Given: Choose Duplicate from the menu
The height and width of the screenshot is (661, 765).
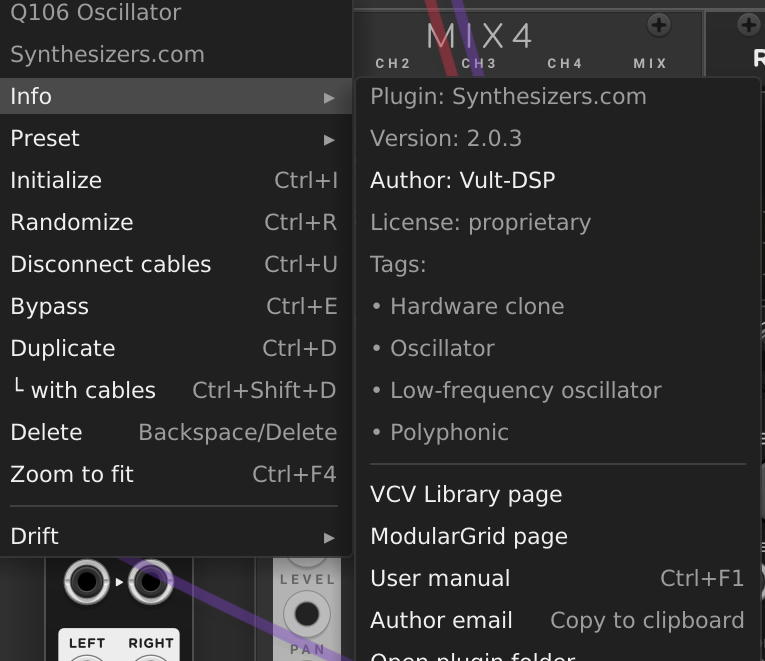Looking at the screenshot, I should pos(176,348).
